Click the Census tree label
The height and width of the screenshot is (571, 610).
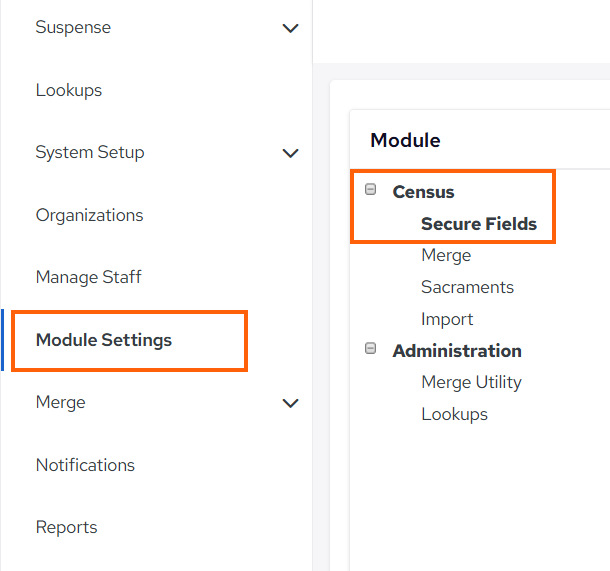(x=423, y=192)
